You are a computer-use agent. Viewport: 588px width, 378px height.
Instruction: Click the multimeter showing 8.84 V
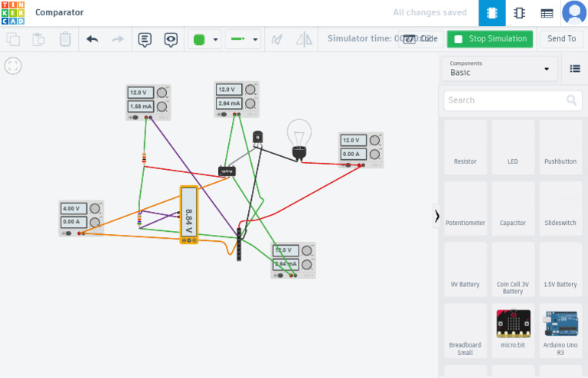[189, 215]
